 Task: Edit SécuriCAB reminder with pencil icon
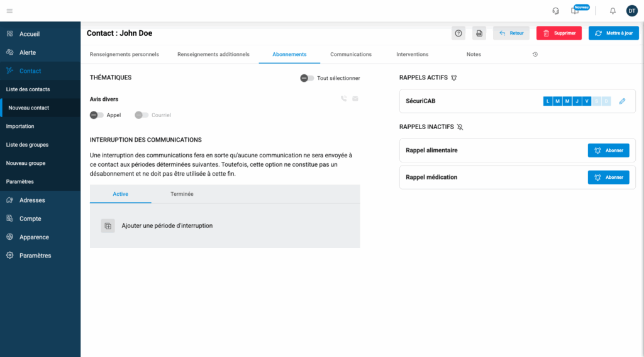(x=623, y=101)
